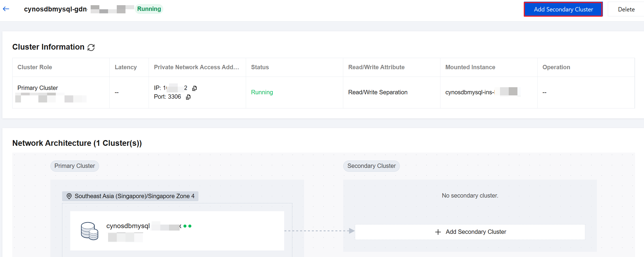This screenshot has height=257, width=644.
Task: Click the back arrow icon
Action: [x=6, y=9]
